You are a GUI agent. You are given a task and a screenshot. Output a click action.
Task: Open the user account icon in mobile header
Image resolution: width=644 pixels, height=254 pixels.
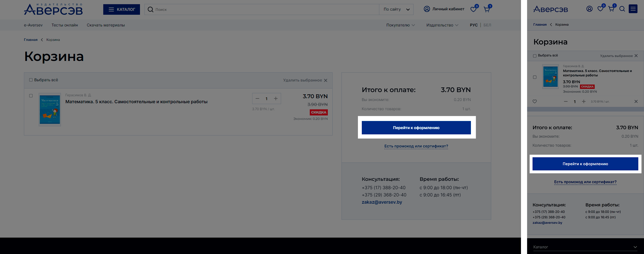point(589,9)
